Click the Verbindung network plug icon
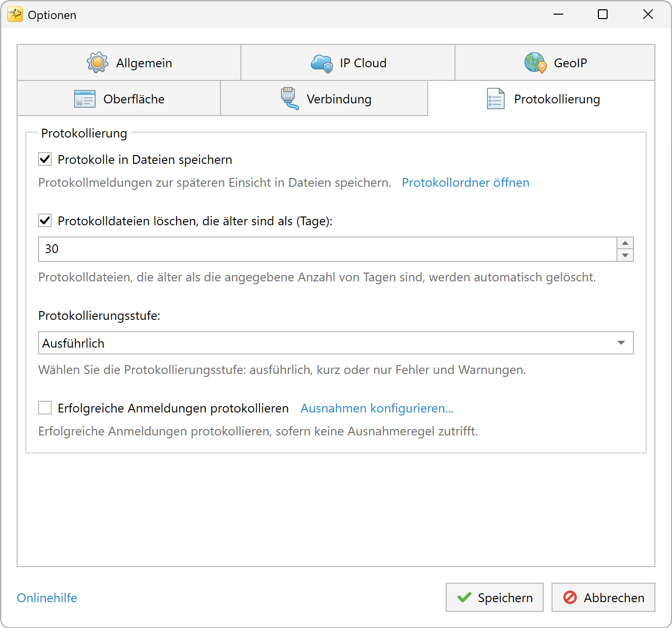 (290, 98)
